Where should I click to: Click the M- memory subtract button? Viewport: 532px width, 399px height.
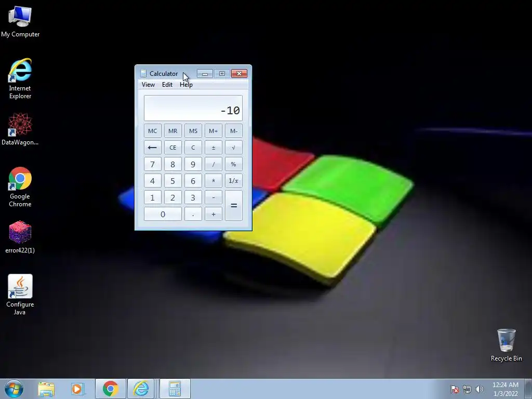tap(234, 131)
